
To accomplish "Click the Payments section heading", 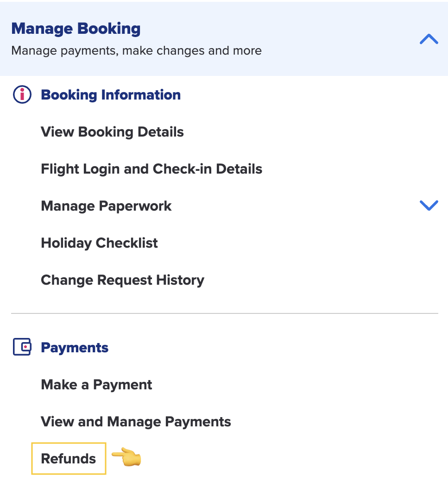I will pyautogui.click(x=75, y=348).
